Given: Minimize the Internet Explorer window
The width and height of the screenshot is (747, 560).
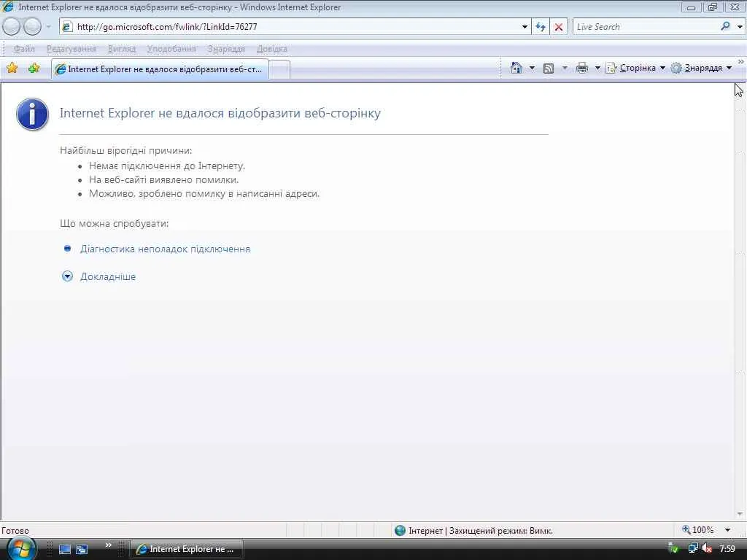Looking at the screenshot, I should pyautogui.click(x=692, y=7).
